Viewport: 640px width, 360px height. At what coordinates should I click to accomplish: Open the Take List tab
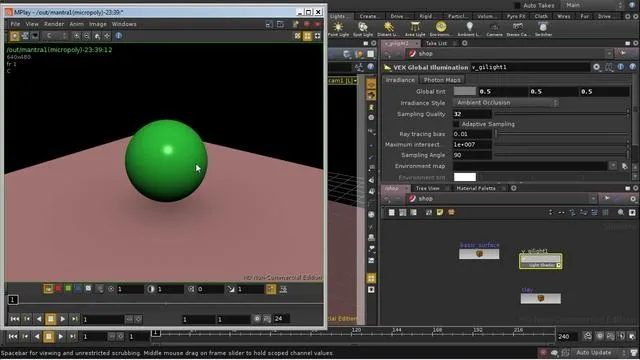click(436, 43)
